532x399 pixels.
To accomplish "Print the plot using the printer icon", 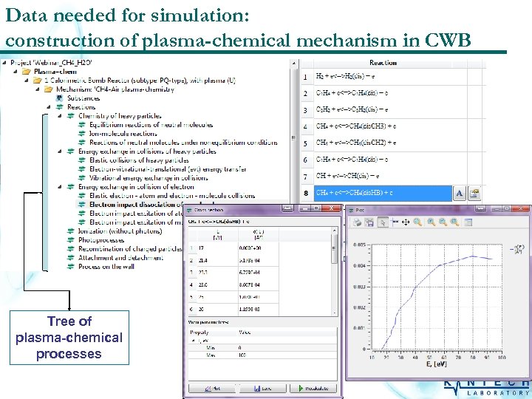I will 357,222.
